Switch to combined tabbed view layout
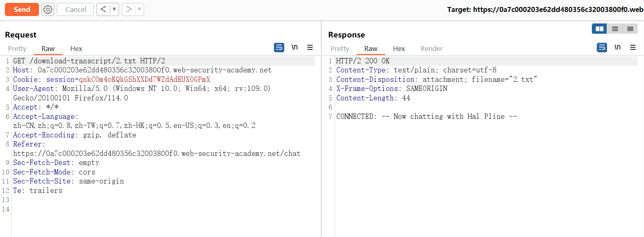This screenshot has height=237, width=644. click(x=630, y=29)
